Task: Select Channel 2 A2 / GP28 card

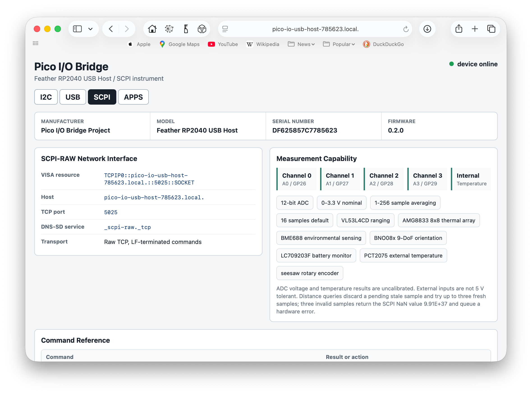Action: pos(383,179)
